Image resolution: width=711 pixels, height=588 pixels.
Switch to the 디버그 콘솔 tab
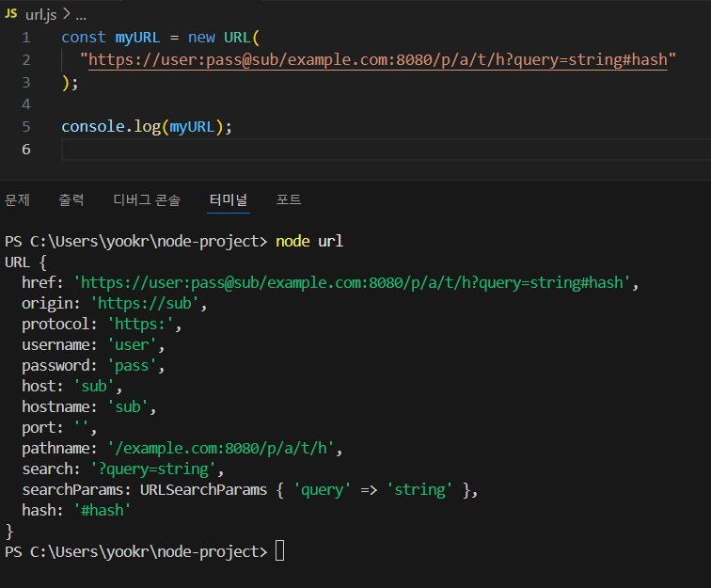(147, 199)
